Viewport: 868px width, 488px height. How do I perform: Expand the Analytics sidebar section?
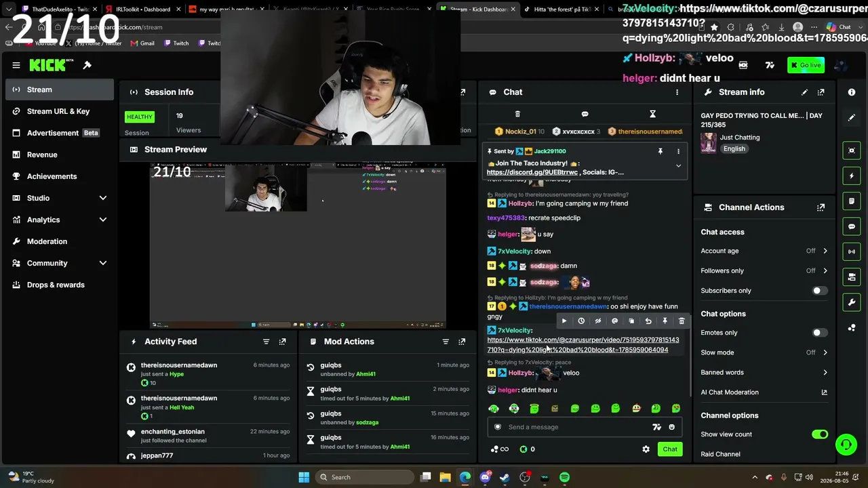(103, 220)
